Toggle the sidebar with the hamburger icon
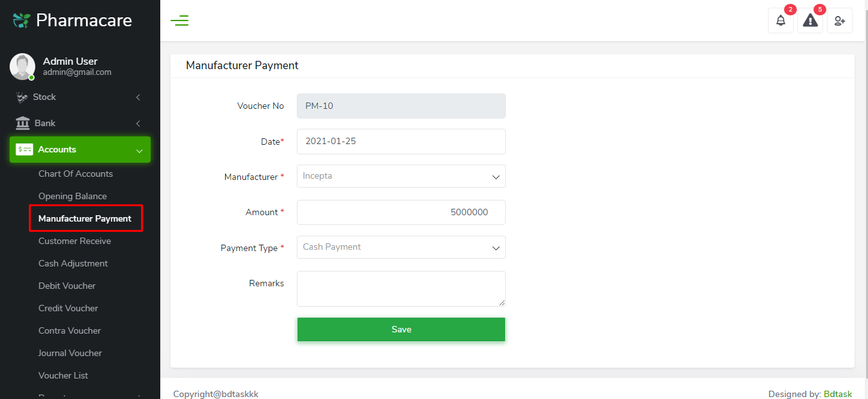The width and height of the screenshot is (868, 399). 179,20
